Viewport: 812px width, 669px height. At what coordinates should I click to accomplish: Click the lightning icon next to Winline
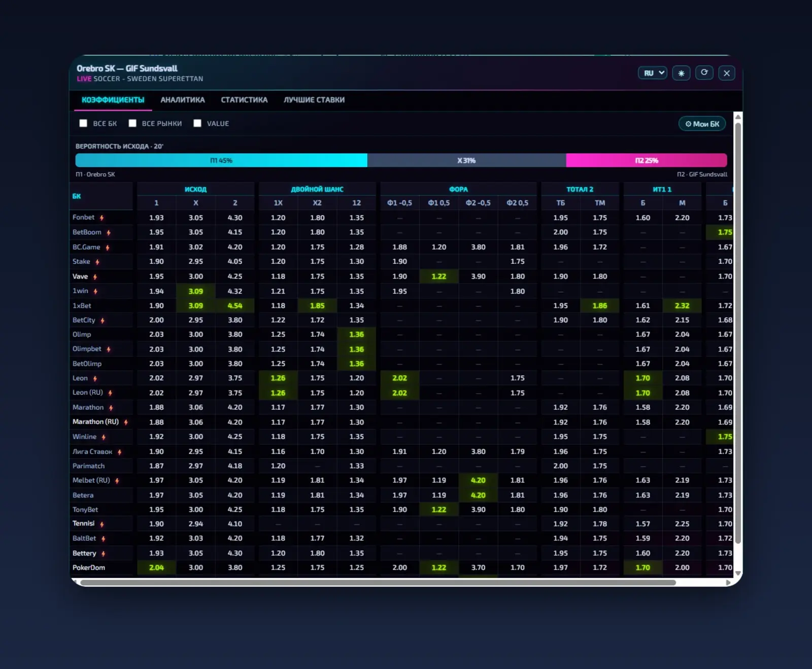pos(104,437)
